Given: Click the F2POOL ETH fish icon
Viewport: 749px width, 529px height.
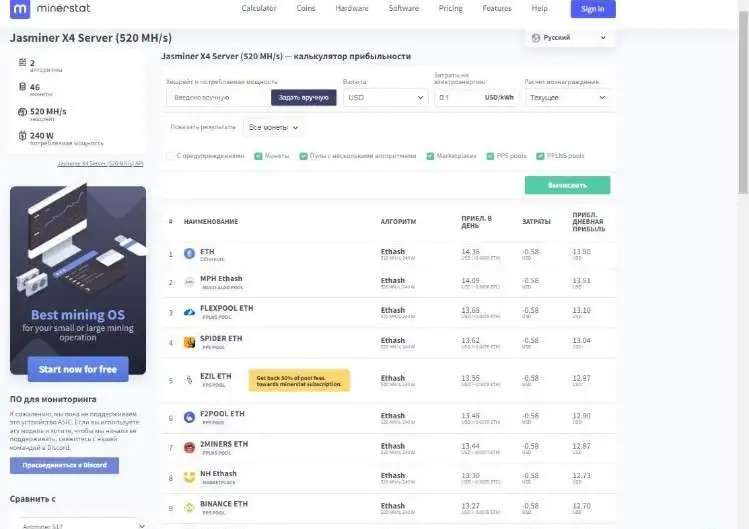Looking at the screenshot, I should [x=190, y=417].
